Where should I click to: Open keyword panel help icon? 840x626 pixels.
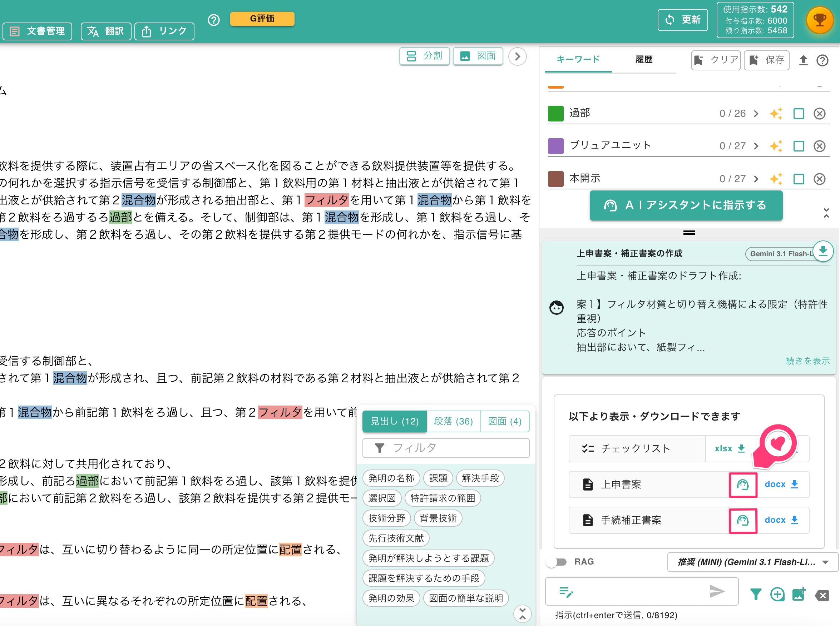click(822, 60)
